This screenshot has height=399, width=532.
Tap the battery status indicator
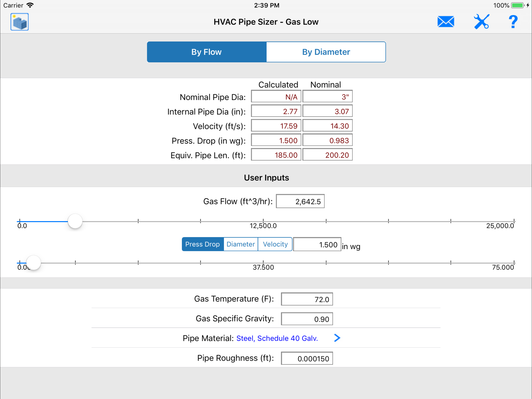(x=517, y=5)
